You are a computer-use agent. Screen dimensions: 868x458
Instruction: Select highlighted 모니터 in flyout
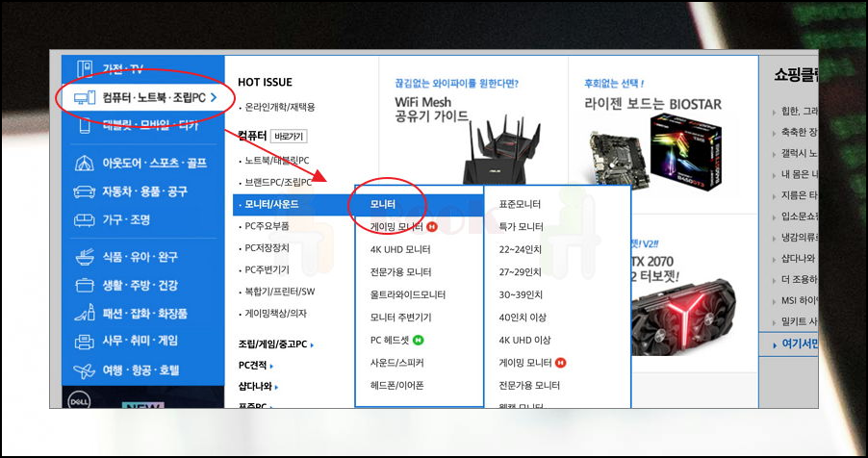click(x=383, y=204)
